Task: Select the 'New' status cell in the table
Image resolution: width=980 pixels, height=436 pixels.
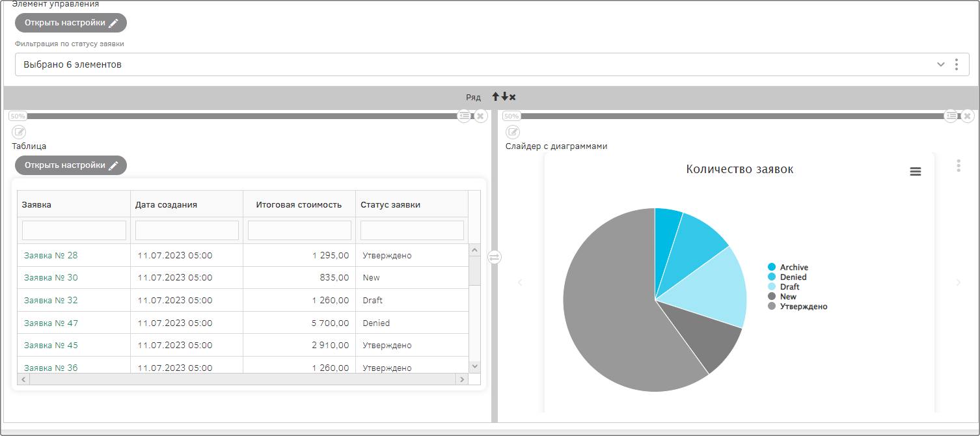Action: click(412, 278)
